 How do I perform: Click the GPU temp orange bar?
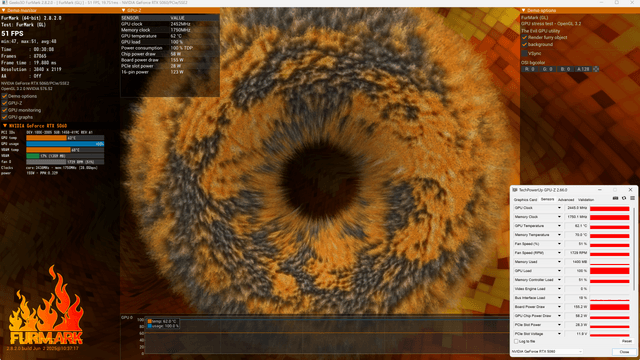[46, 138]
